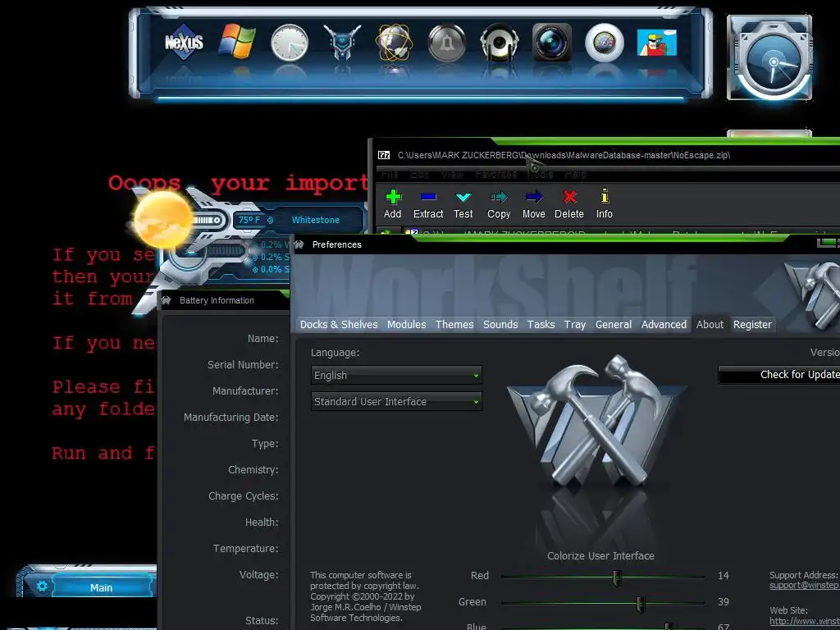840x630 pixels.
Task: Click the Language label in Preferences
Action: tap(335, 353)
